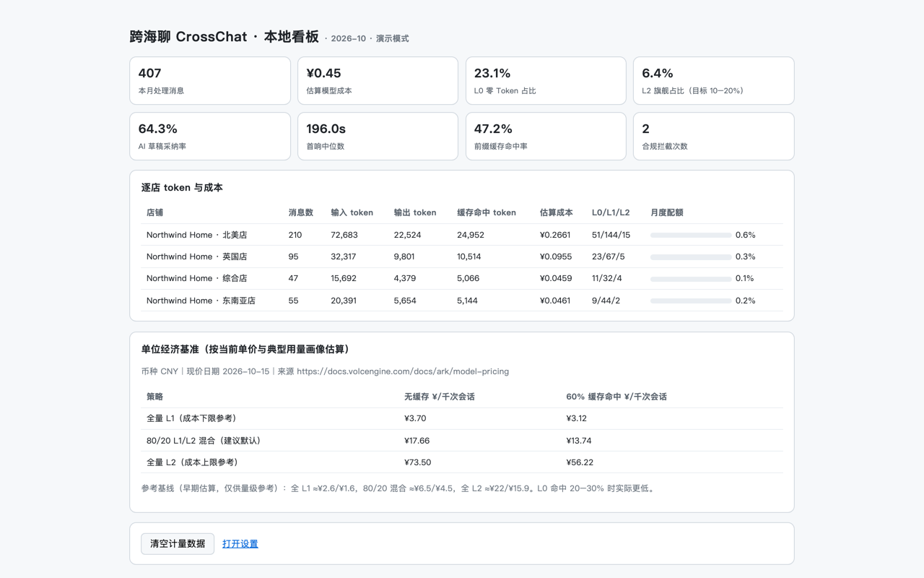
Task: Click the output token value 5,654
Action: pyautogui.click(x=405, y=301)
